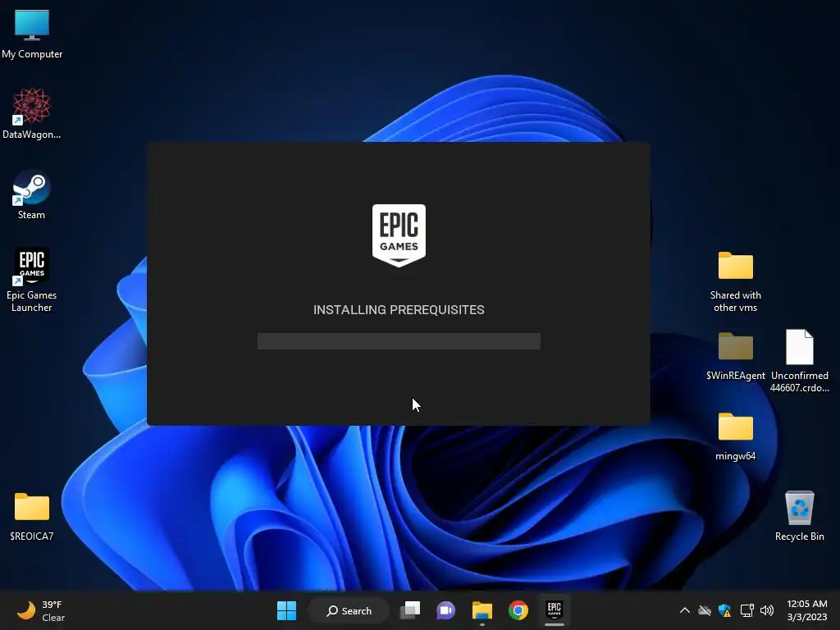
Task: Open File Explorer from the taskbar
Action: click(x=482, y=610)
